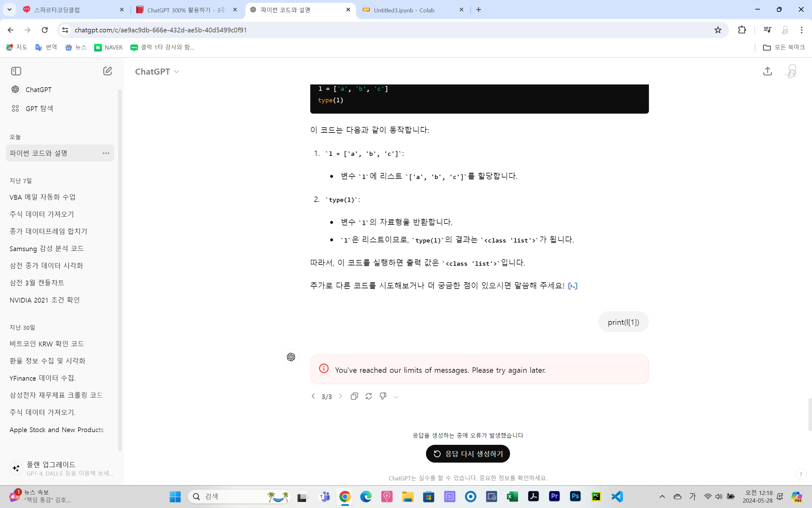Open the code analysis link icon after the message
Screen dimensions: 812x508
coord(573,286)
